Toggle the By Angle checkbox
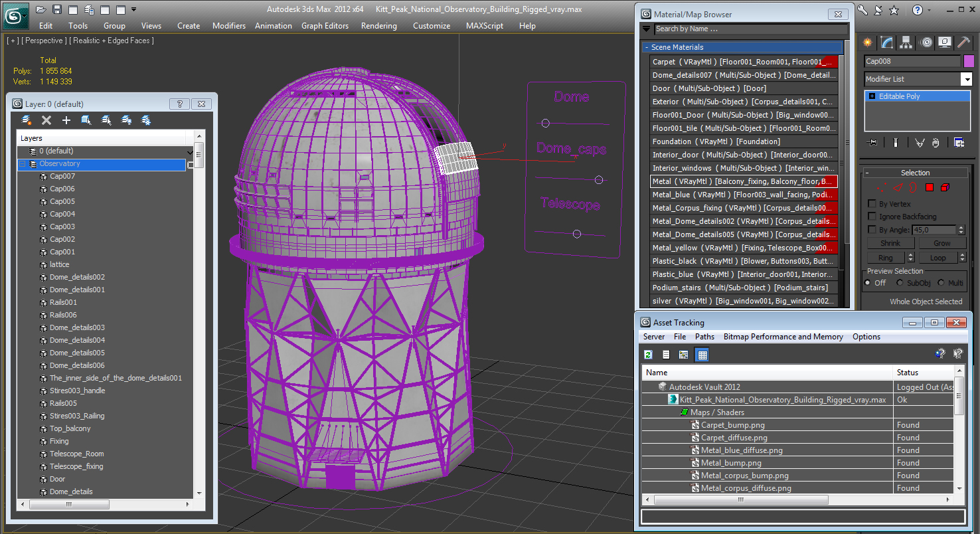The height and width of the screenshot is (534, 980). 872,229
